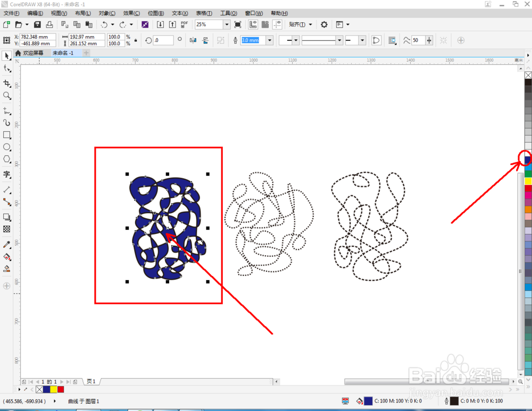Click the Undo arrow
This screenshot has width=532, height=411.
(104, 24)
